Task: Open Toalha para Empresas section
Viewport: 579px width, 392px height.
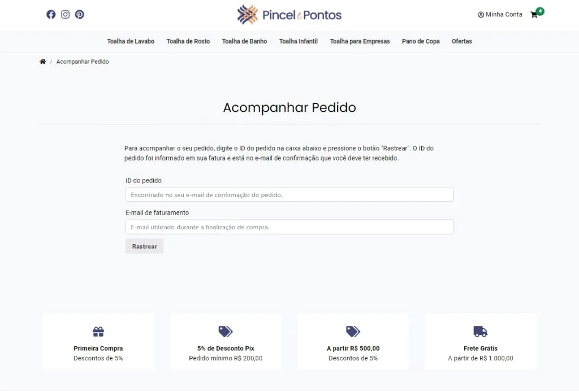Action: 360,41
